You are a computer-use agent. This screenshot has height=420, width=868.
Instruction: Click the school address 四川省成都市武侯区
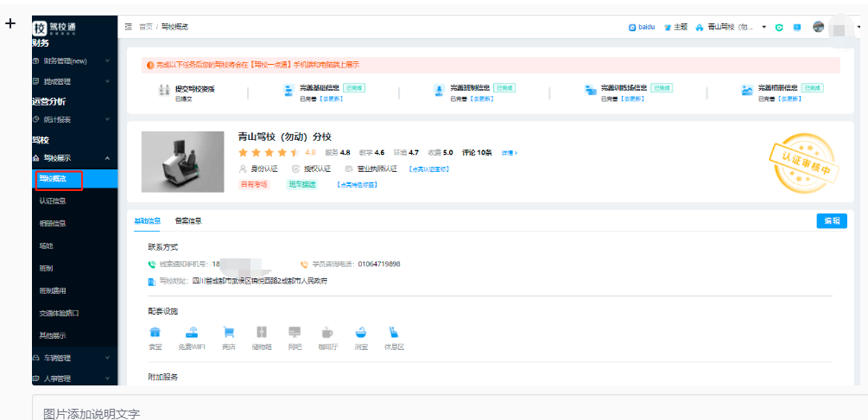point(260,282)
